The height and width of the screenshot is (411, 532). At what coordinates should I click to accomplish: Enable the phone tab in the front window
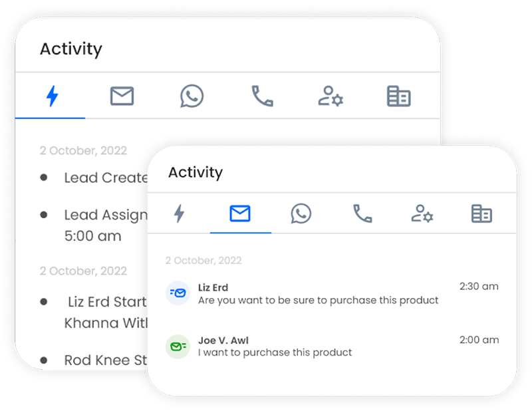360,214
